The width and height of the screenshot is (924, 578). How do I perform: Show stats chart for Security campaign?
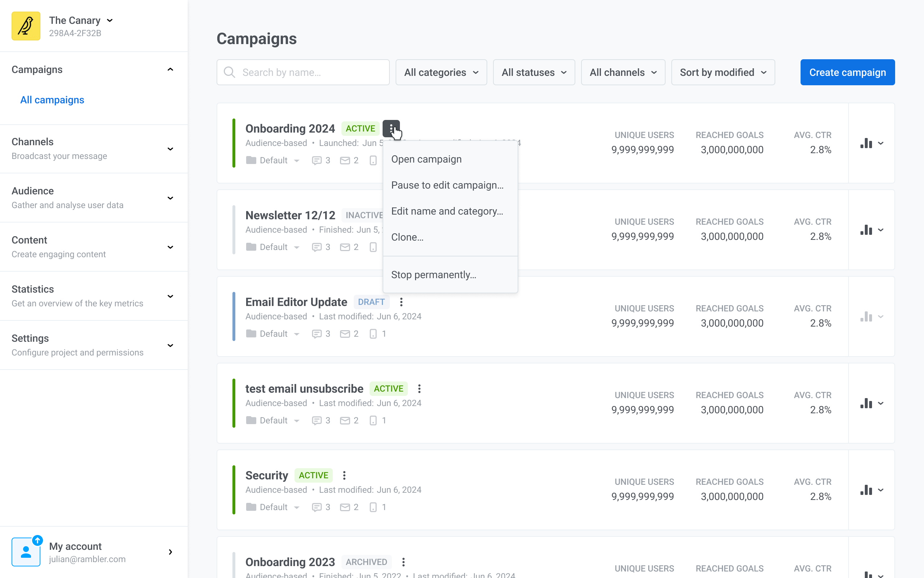(872, 490)
